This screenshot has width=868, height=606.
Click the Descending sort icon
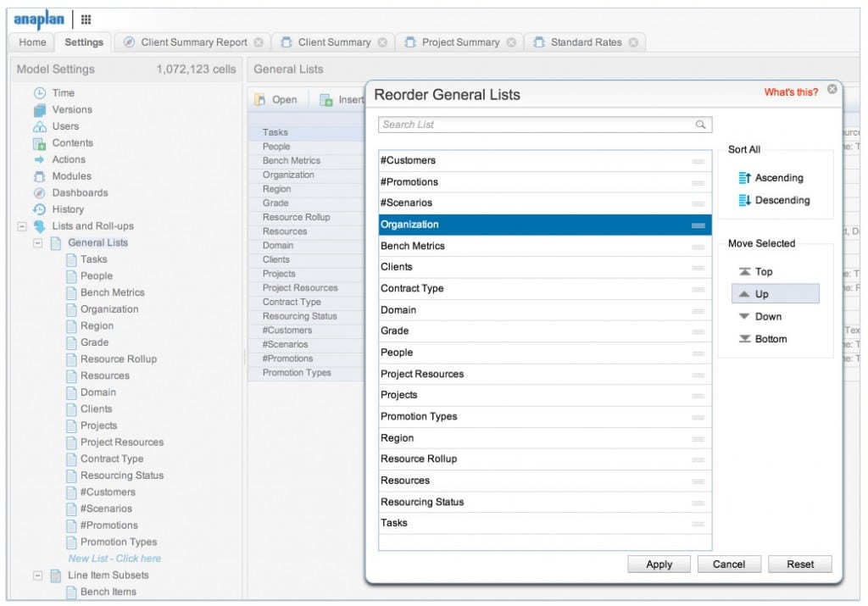click(x=744, y=200)
